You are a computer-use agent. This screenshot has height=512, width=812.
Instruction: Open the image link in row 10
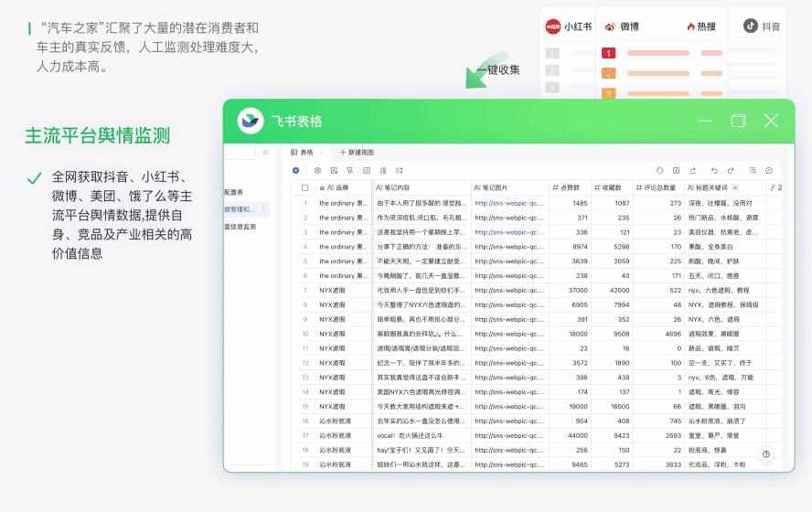[509, 334]
